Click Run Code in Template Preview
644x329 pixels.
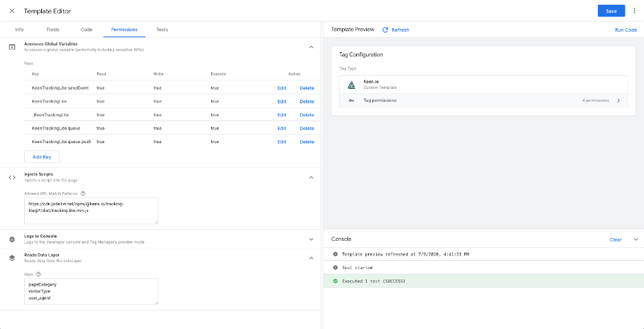(625, 30)
